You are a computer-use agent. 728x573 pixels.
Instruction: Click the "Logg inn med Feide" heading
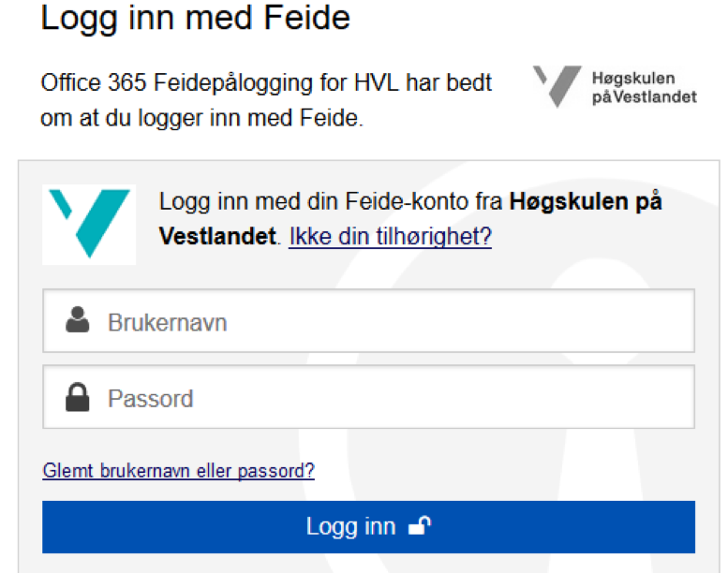(196, 19)
